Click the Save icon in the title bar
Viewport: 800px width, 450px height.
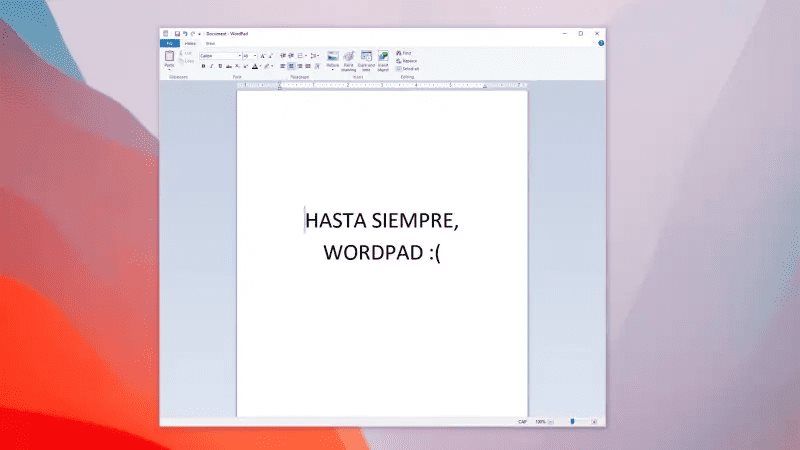click(177, 33)
